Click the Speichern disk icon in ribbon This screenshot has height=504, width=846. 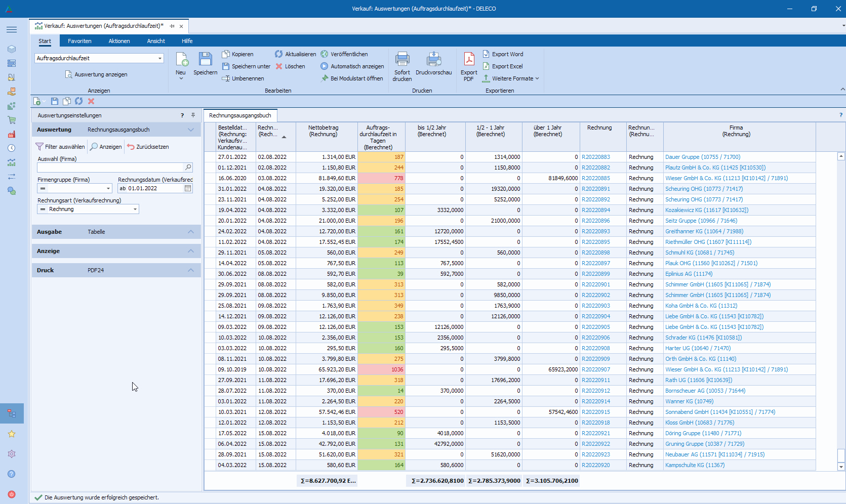(x=205, y=60)
